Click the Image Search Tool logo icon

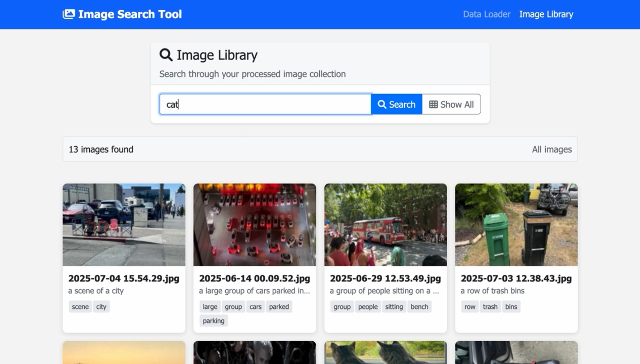[x=69, y=14]
